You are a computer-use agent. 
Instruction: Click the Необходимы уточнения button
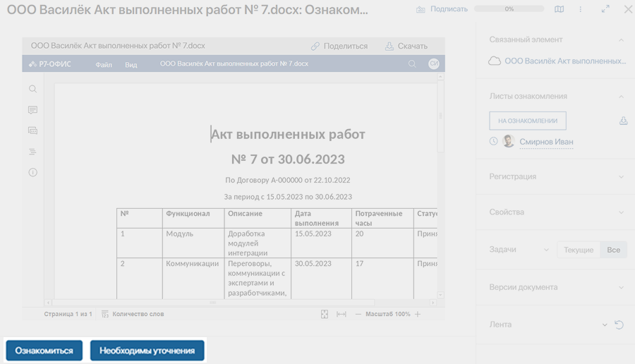(147, 350)
